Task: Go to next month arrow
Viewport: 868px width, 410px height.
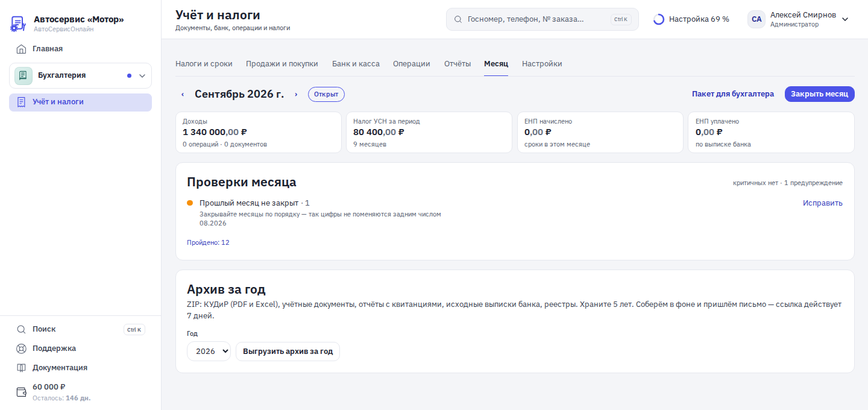Action: coord(296,95)
